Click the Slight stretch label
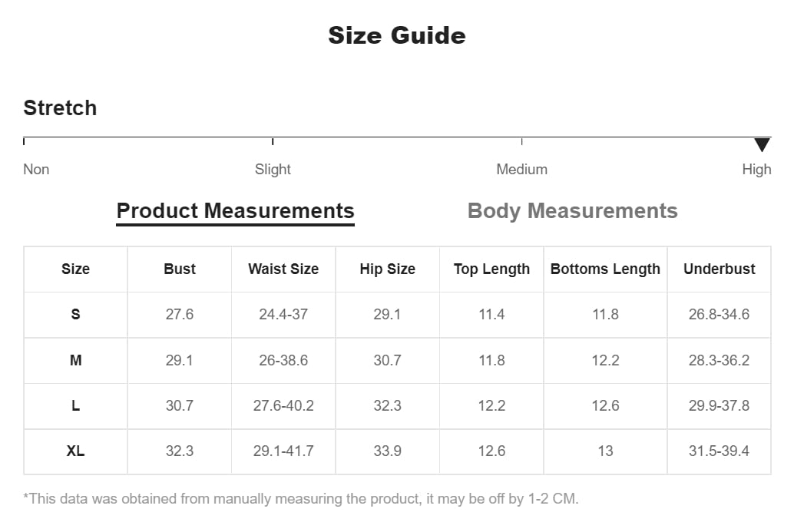The width and height of the screenshot is (794, 532). coord(273,170)
